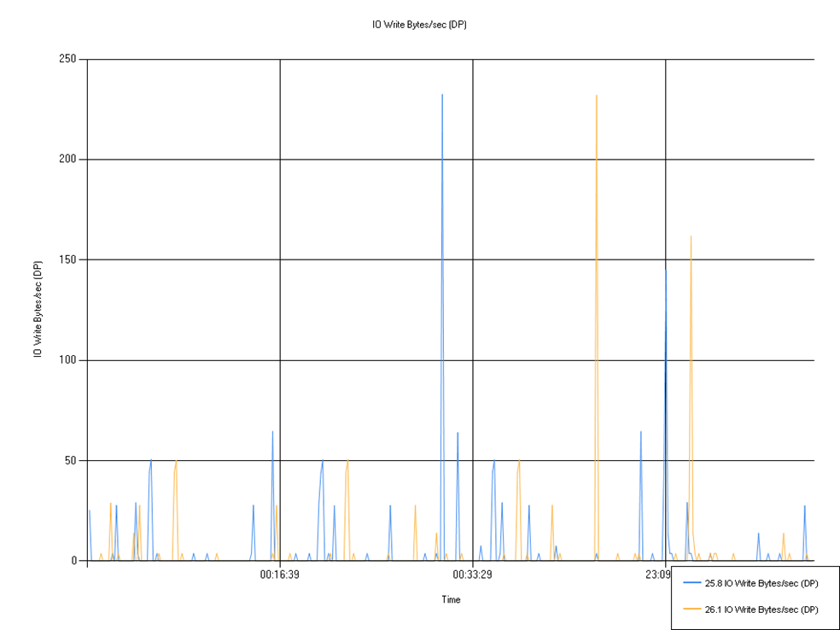The height and width of the screenshot is (630, 840).
Task: Click the chart title IO Write Bytes/sec (DP)
Action: click(x=419, y=25)
